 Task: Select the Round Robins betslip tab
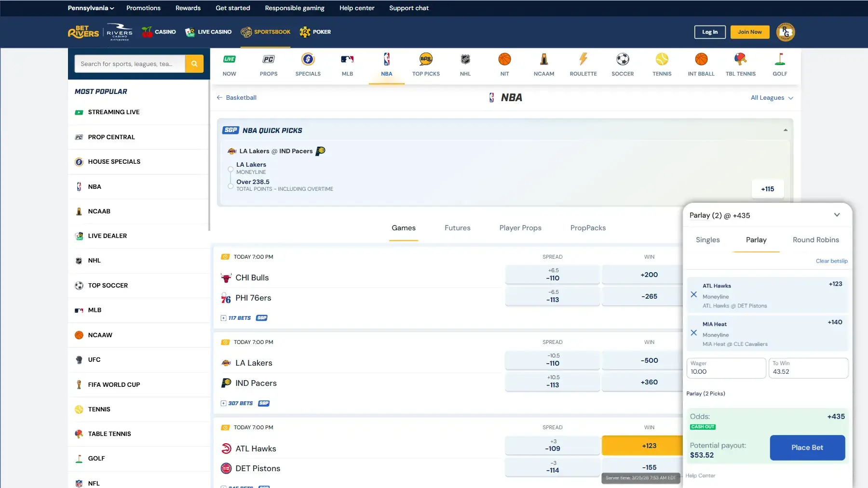(815, 240)
